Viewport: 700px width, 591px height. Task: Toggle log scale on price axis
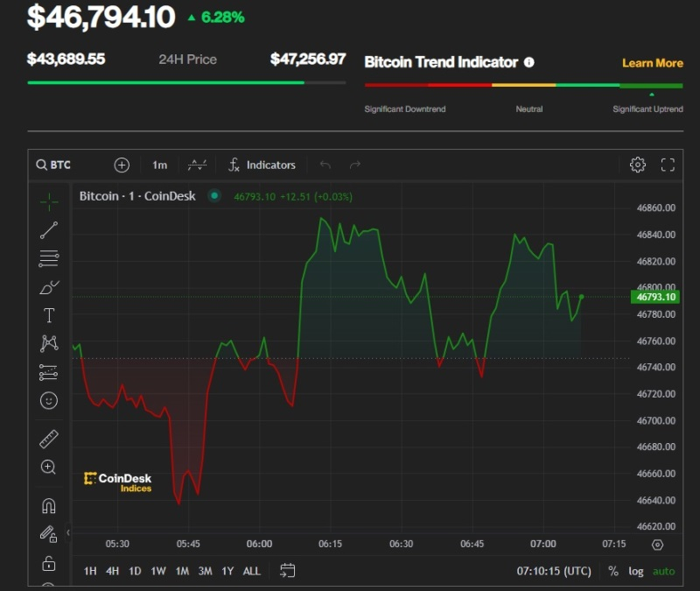pyautogui.click(x=635, y=571)
